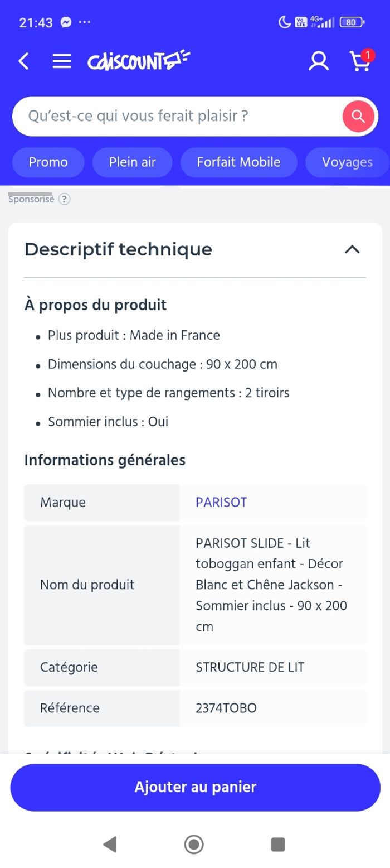The image size is (390, 868).
Task: Focus the search input field
Action: click(178, 116)
